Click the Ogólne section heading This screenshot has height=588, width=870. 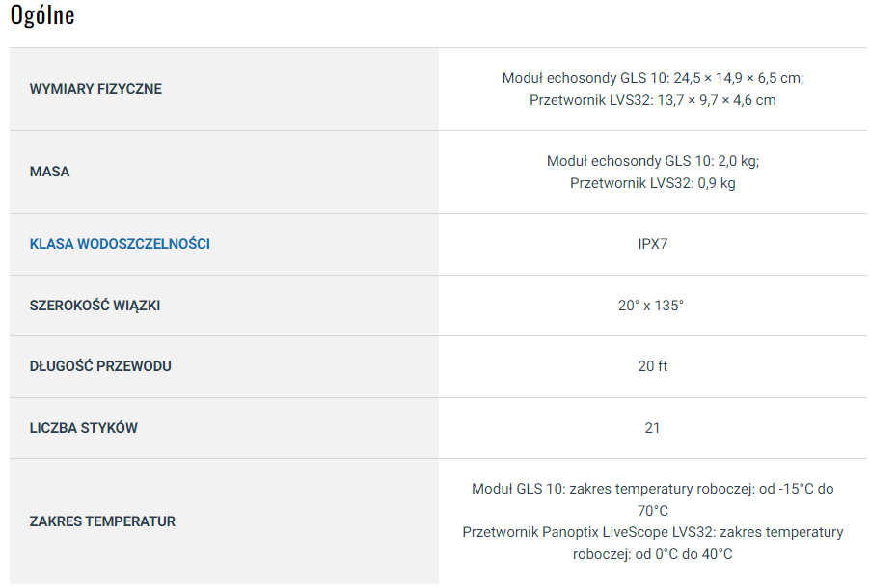point(42,15)
